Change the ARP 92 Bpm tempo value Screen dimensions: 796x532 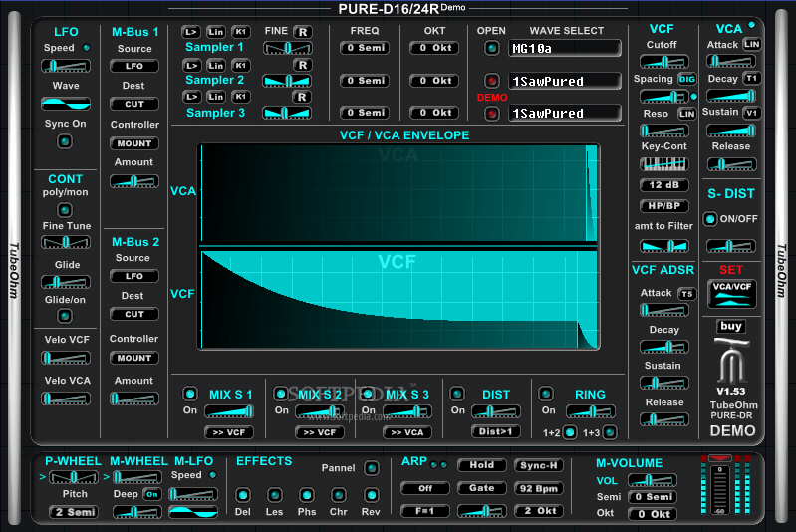click(539, 488)
